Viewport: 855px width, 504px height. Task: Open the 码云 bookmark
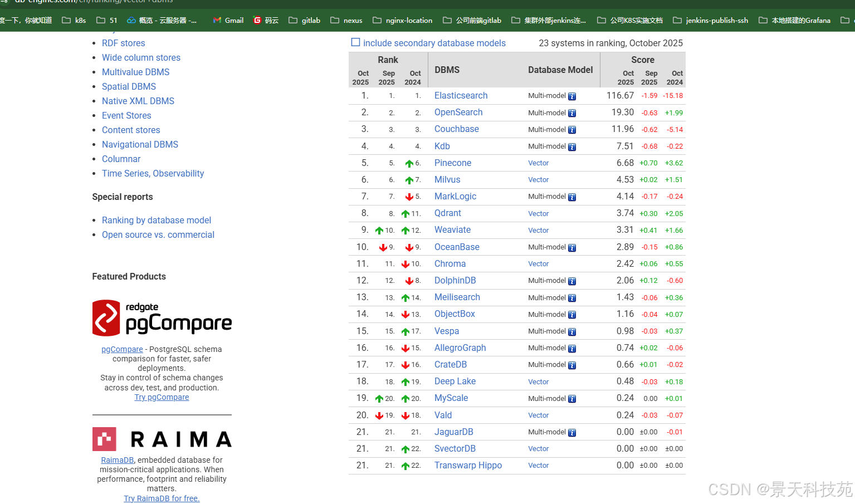[x=266, y=20]
